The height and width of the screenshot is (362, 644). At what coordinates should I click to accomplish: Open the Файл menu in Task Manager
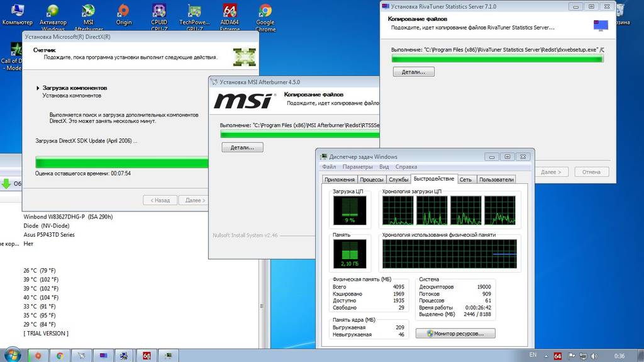coord(329,167)
